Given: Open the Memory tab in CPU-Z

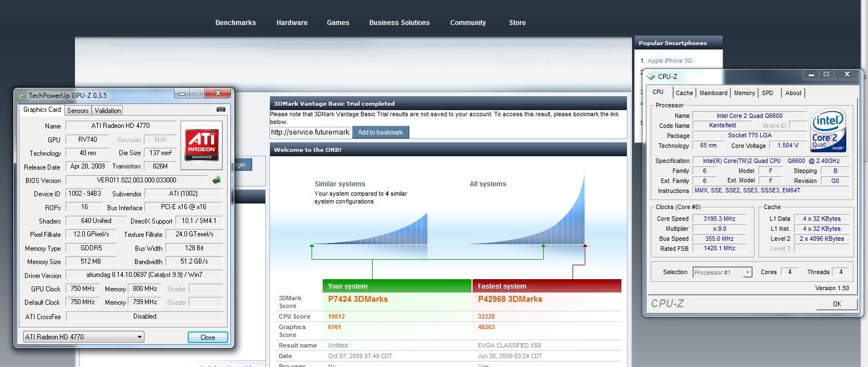Looking at the screenshot, I should [744, 93].
